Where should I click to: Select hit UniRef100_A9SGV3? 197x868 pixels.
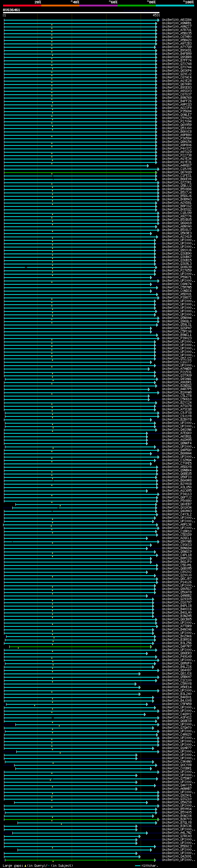point(177,91)
